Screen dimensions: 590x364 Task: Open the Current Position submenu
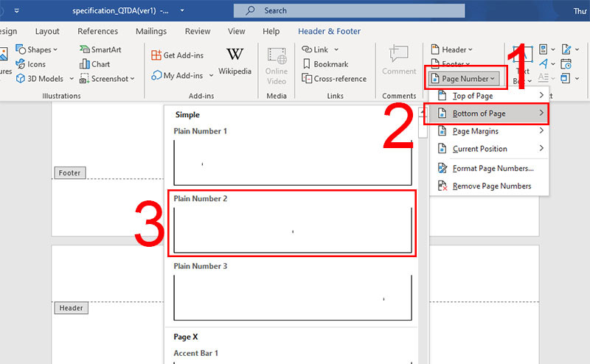click(x=489, y=149)
